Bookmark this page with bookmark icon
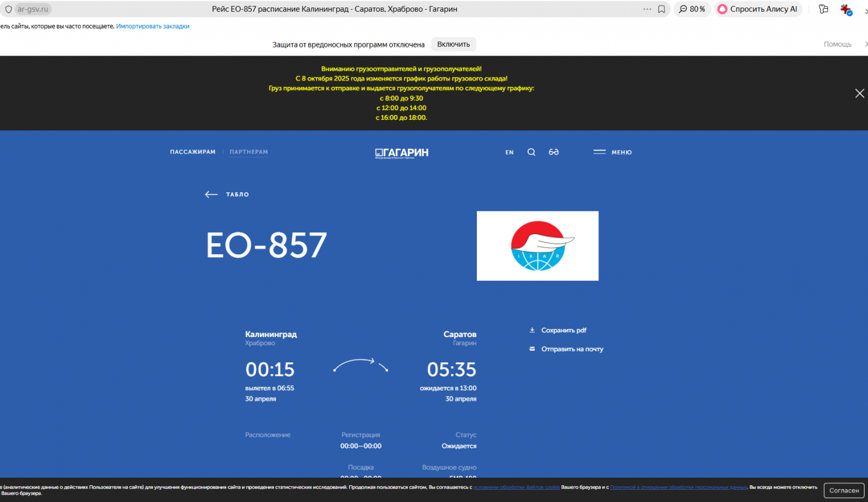 661,9
